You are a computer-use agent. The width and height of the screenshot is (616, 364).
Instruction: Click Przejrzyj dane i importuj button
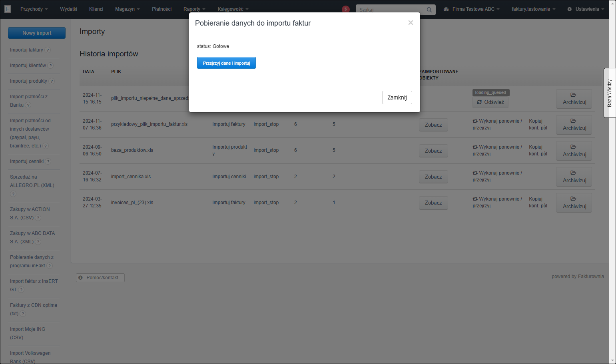[226, 63]
